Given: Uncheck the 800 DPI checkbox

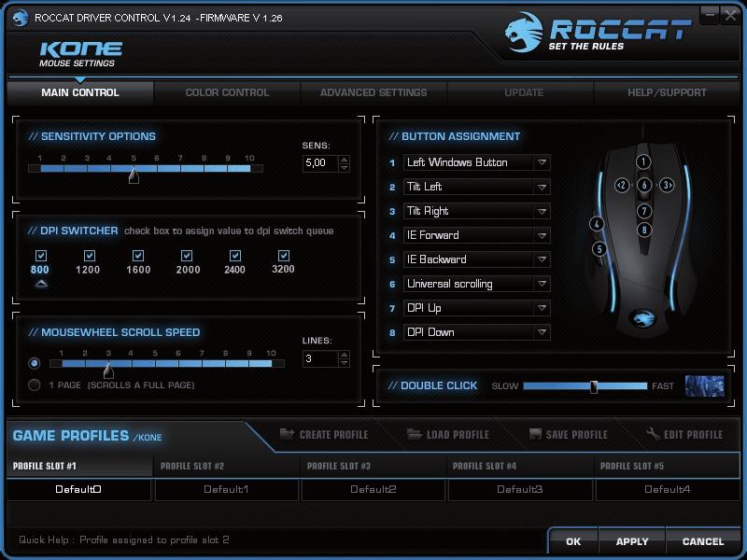Looking at the screenshot, I should tap(41, 256).
